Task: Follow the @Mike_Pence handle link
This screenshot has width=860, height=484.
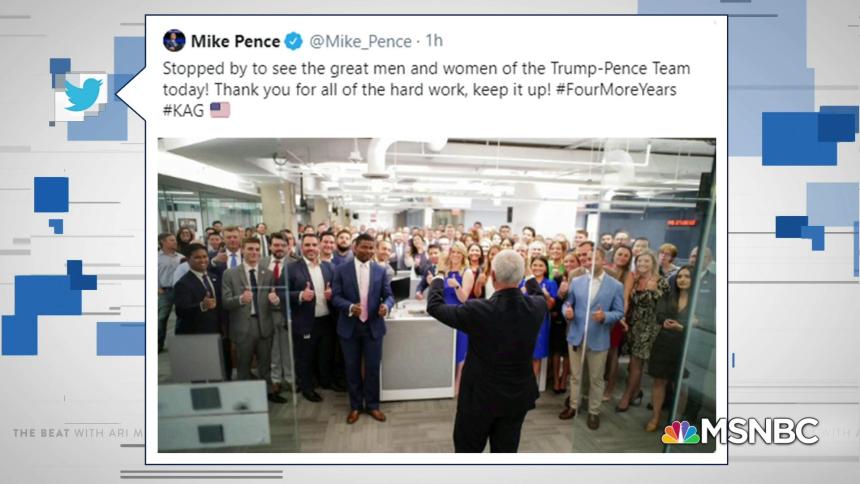Action: point(360,41)
